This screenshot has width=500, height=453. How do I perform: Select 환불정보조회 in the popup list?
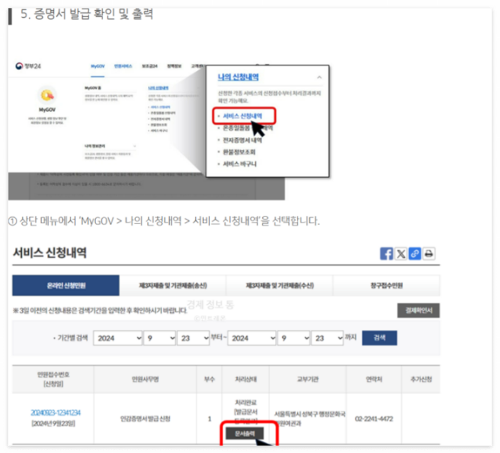(239, 152)
